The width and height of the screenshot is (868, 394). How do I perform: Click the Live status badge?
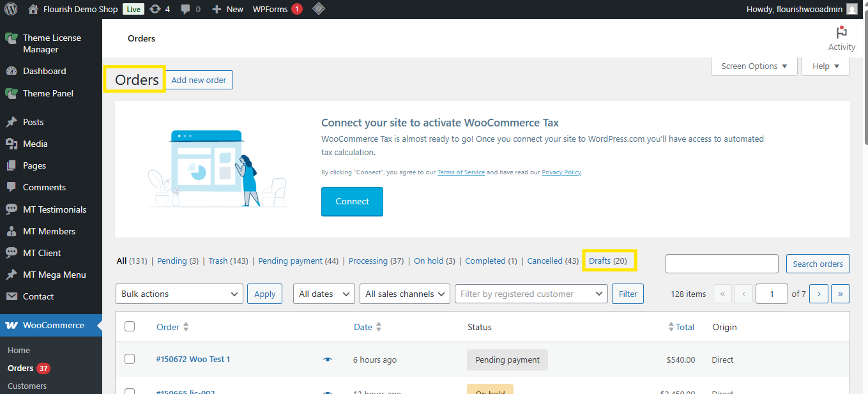(x=133, y=9)
